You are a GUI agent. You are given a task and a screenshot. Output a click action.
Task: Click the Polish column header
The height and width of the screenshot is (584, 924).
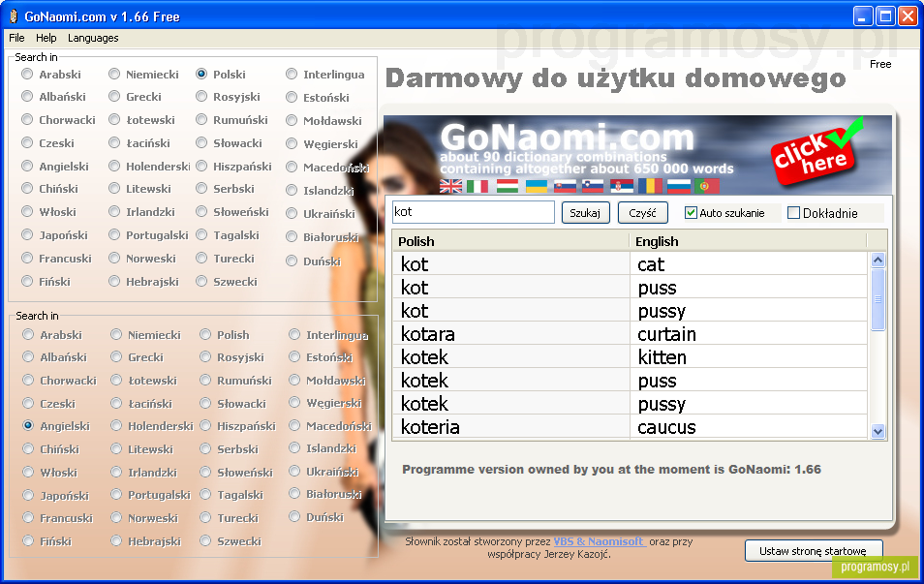(x=510, y=241)
